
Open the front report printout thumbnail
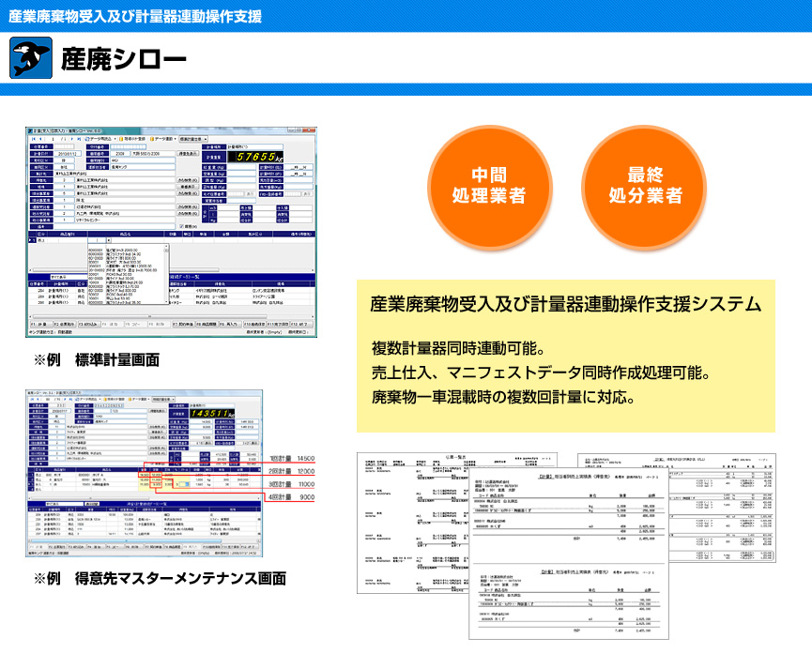[569, 554]
